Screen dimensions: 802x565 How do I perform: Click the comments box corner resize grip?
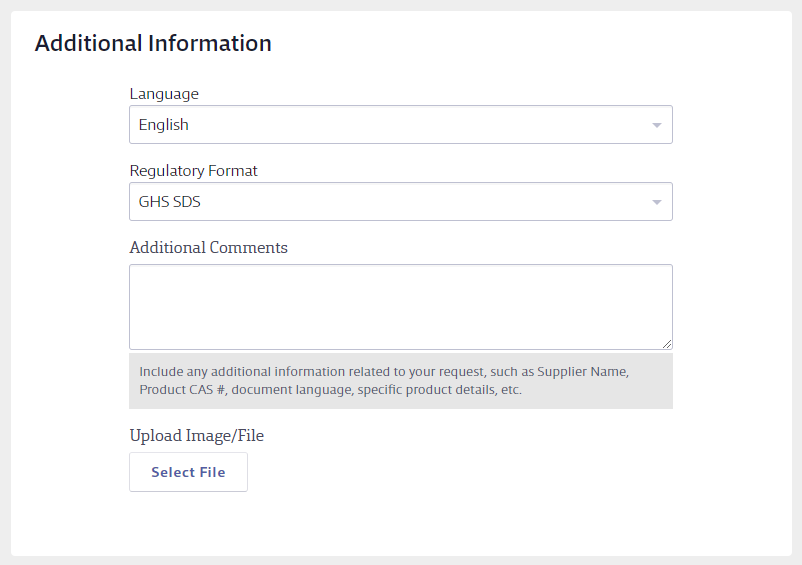click(666, 344)
